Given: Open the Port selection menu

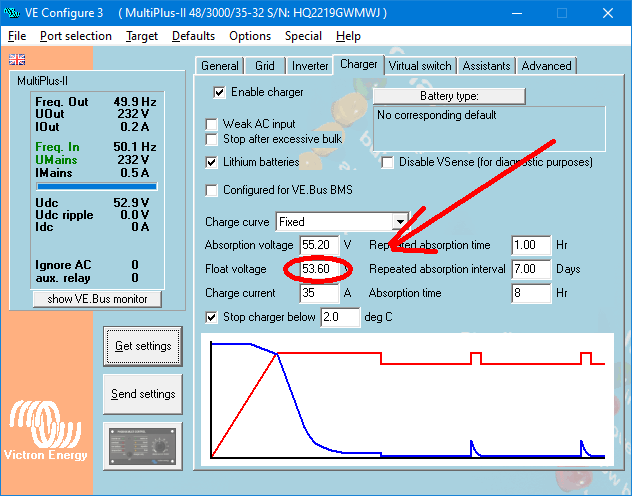Looking at the screenshot, I should click(x=76, y=36).
